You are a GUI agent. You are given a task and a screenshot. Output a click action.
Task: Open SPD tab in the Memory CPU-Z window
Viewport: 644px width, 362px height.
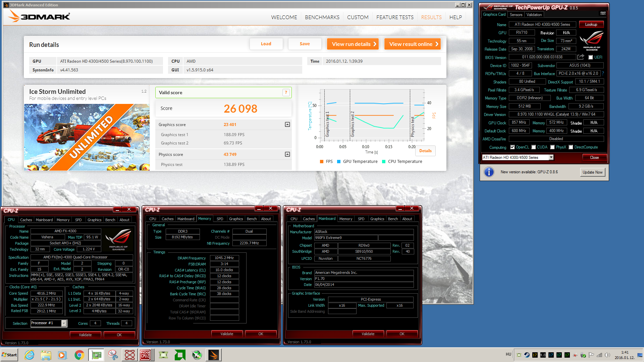[220, 219]
